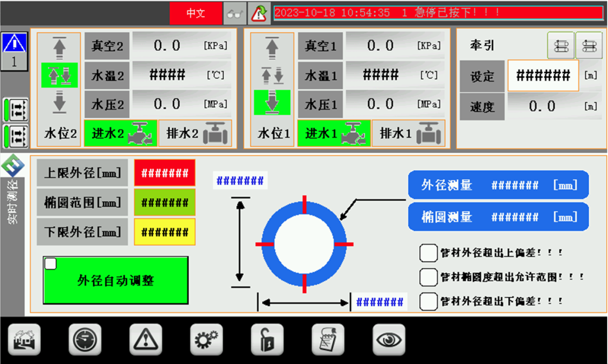Click the 牵引 设定 value input field
The width and height of the screenshot is (608, 364).
tap(543, 76)
